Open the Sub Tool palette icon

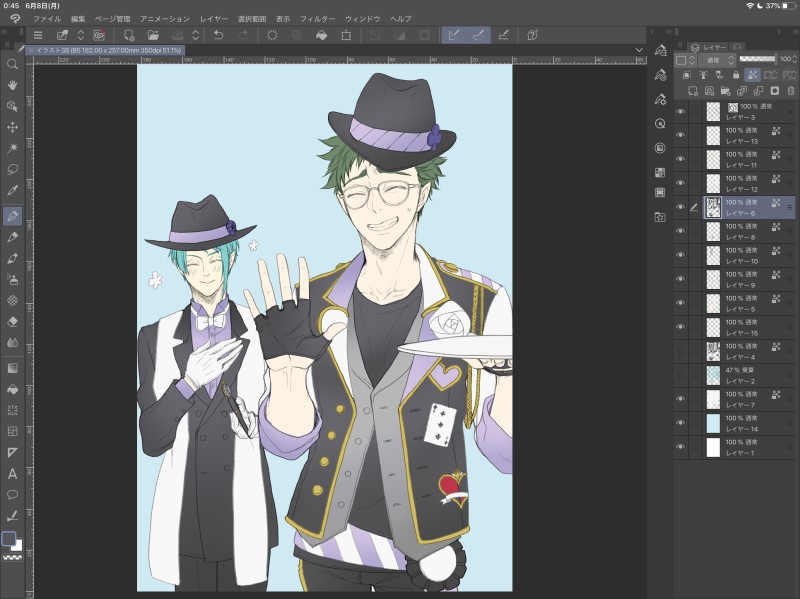tap(660, 50)
